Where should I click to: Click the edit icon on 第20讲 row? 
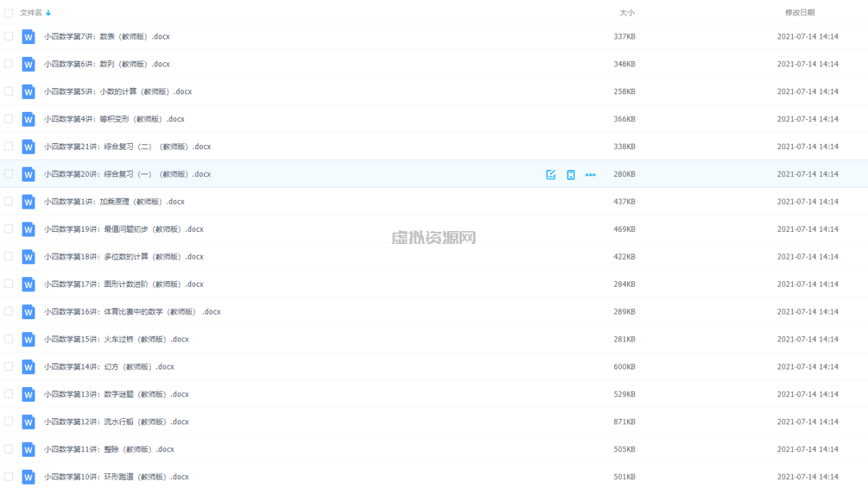point(551,174)
